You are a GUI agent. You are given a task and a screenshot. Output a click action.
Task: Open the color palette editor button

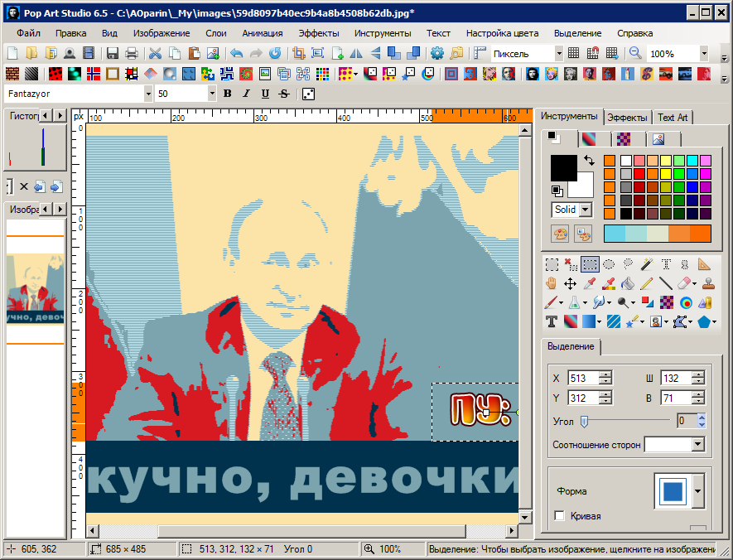click(x=560, y=234)
